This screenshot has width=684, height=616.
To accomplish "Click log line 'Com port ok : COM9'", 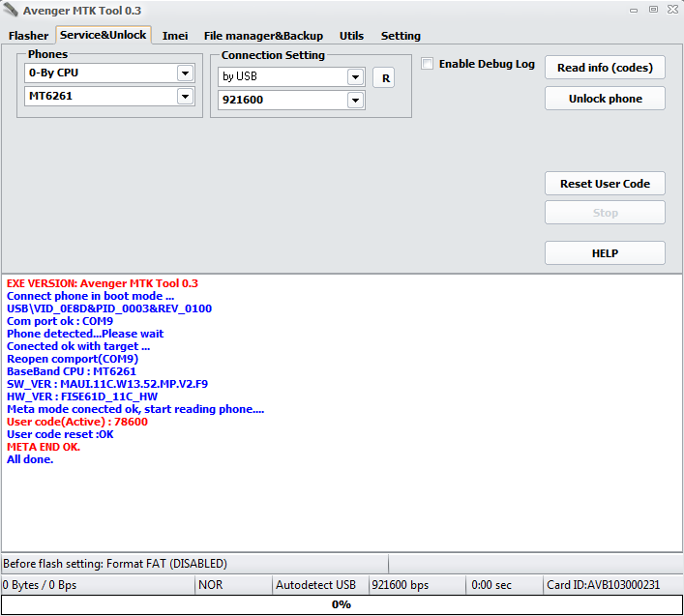I will (x=60, y=321).
